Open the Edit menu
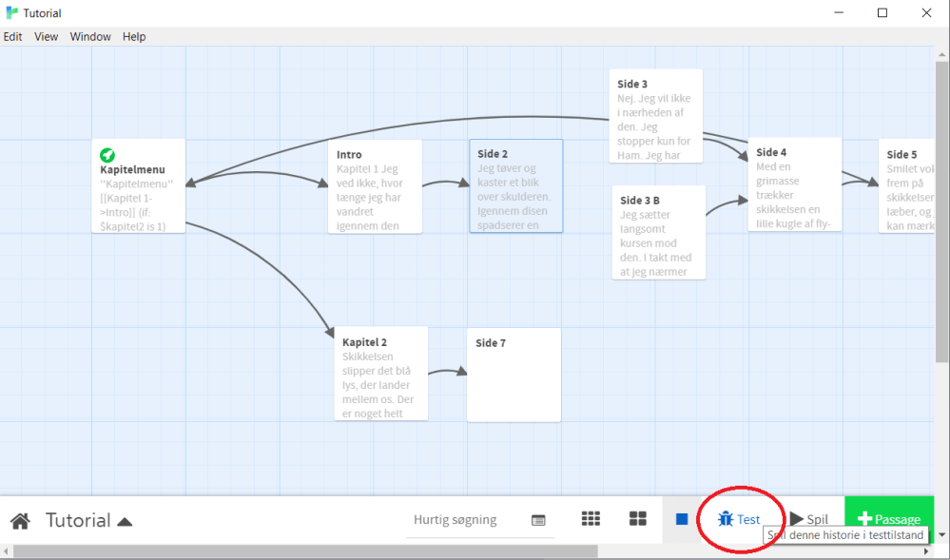Viewport: 950px width, 560px height. click(x=12, y=37)
